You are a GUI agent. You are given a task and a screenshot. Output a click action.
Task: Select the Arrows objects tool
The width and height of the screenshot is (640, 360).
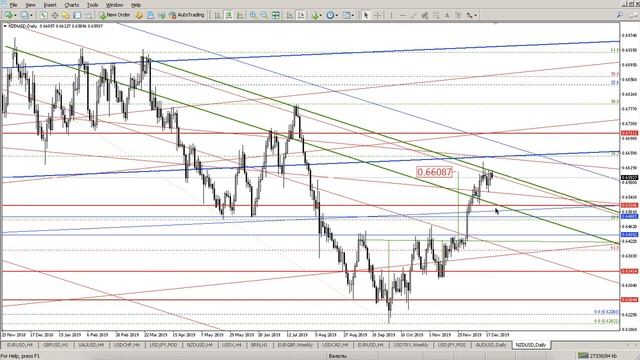point(470,15)
